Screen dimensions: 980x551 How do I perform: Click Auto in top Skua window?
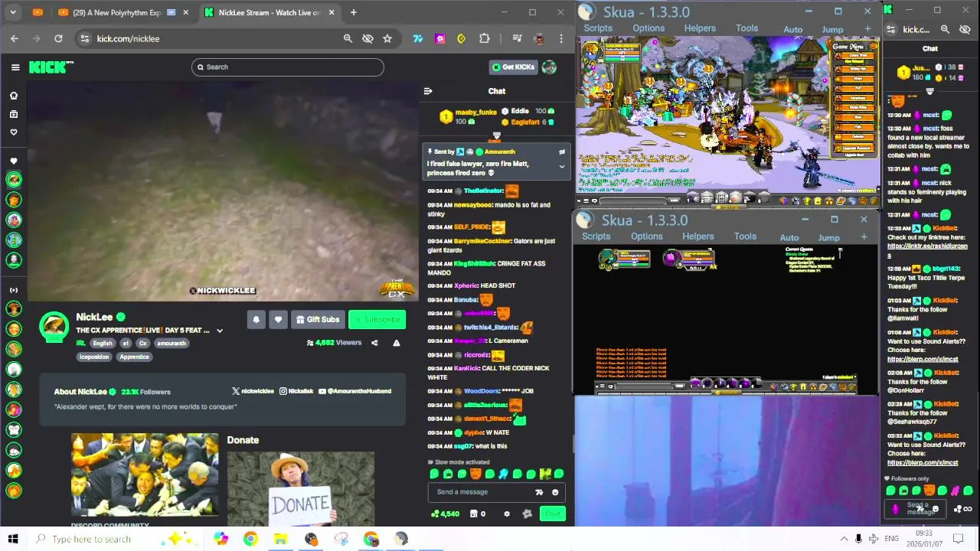793,29
